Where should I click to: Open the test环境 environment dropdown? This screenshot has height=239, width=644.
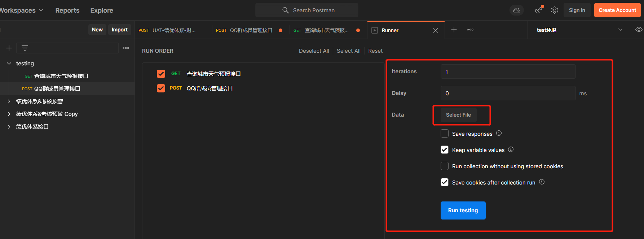click(x=579, y=30)
